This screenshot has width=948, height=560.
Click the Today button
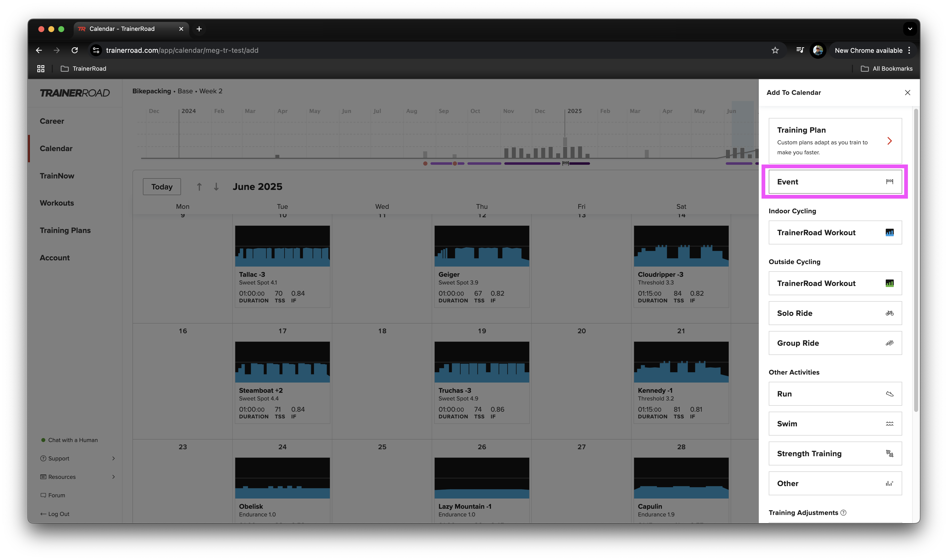click(x=162, y=186)
